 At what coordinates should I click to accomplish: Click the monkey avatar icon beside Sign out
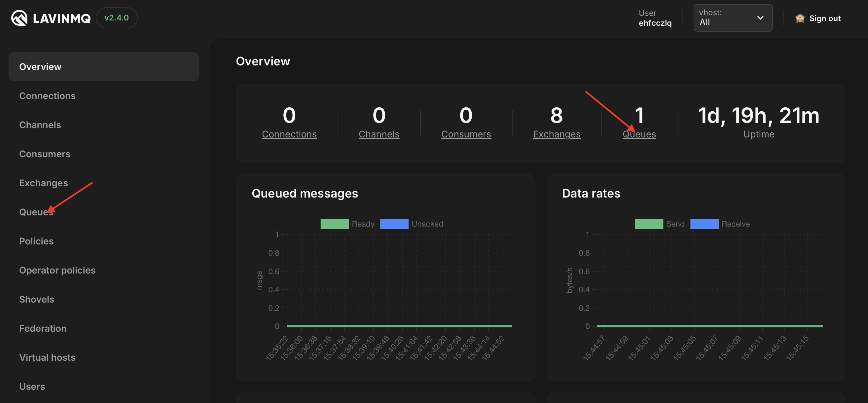click(x=800, y=18)
